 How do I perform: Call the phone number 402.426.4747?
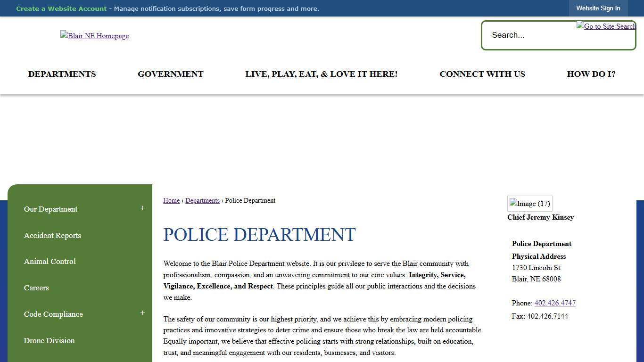coord(555,303)
